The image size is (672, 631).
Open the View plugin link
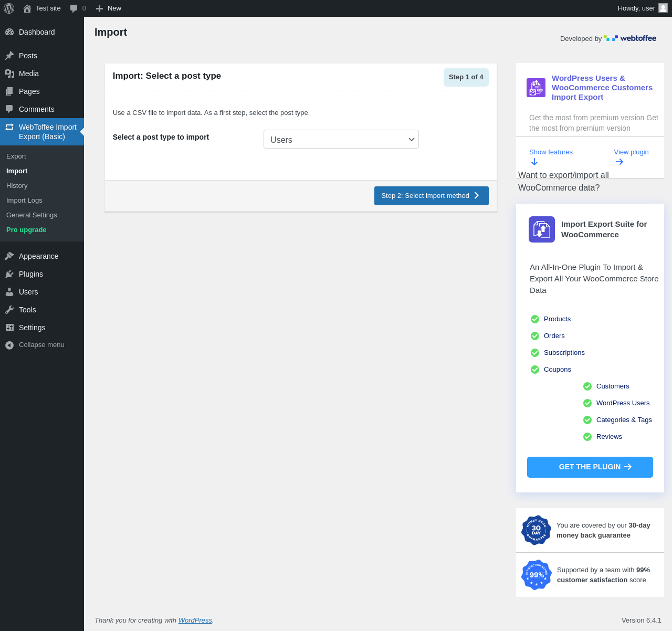(631, 152)
